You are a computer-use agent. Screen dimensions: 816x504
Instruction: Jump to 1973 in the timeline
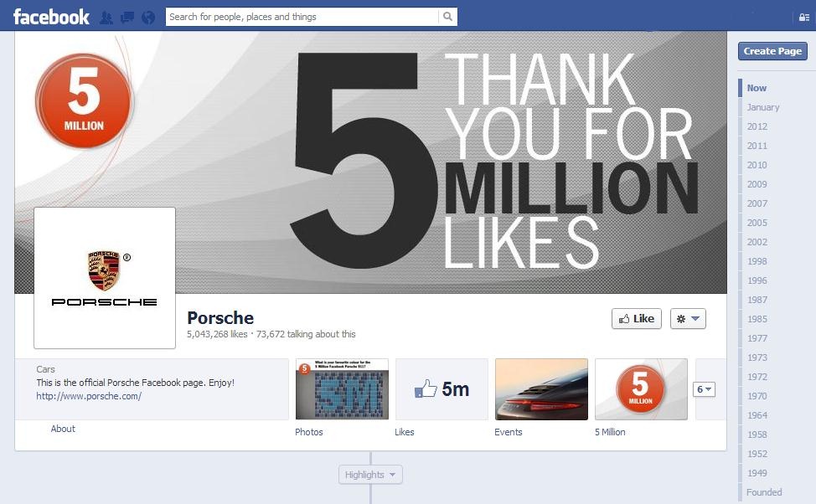coord(757,357)
